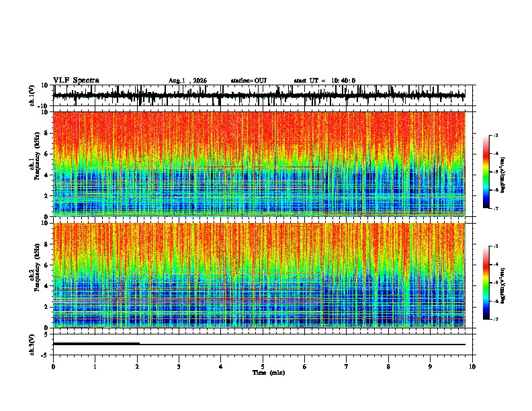Screen dimensions: 532x411
Task: Click the thick ch.3 trace segment
Action: pyautogui.click(x=96, y=344)
